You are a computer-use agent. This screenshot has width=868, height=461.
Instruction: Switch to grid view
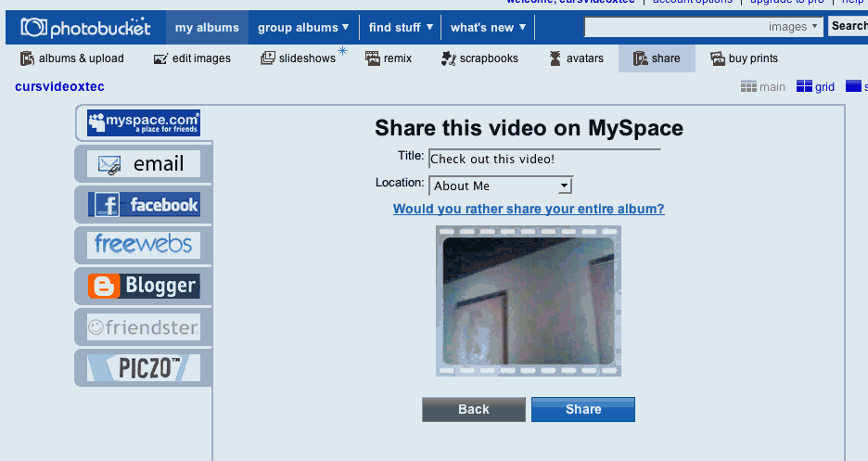tap(815, 87)
